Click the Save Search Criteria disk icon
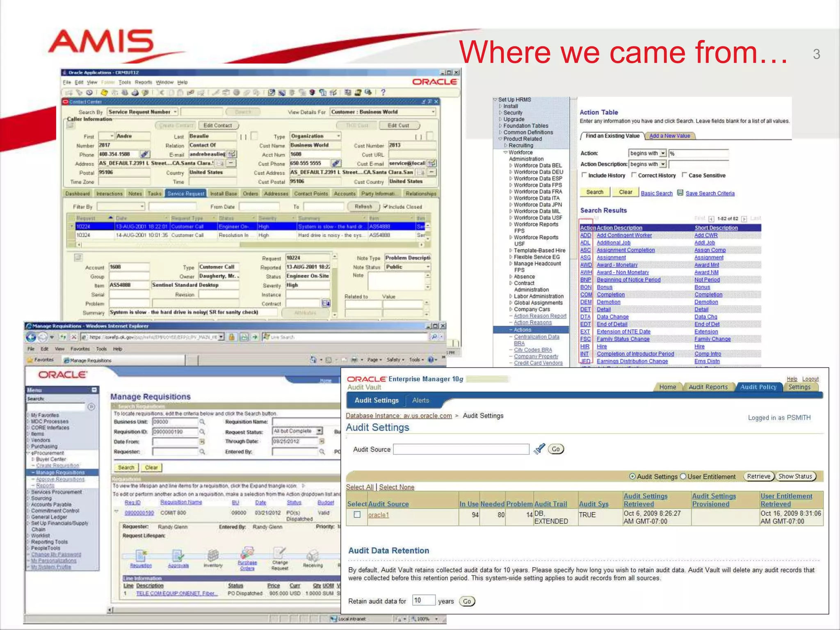The image size is (840, 630). [680, 192]
